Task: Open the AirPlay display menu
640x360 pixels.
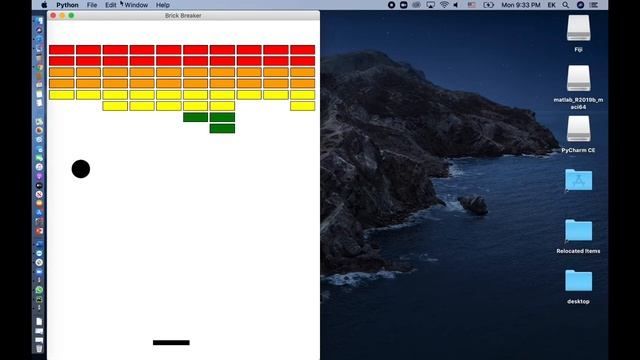Action: [x=430, y=5]
